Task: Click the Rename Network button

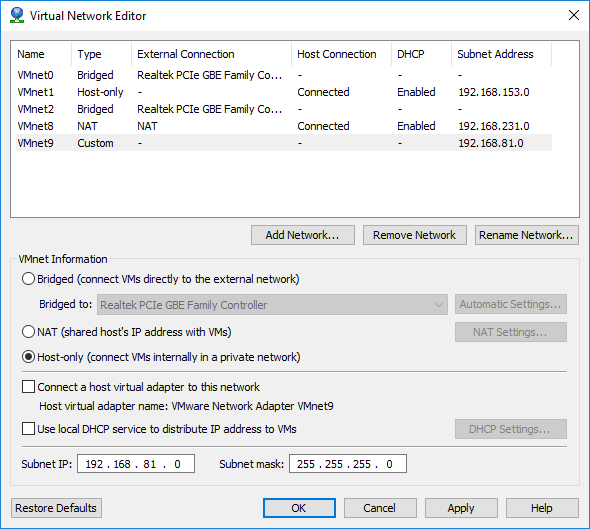Action: [526, 235]
